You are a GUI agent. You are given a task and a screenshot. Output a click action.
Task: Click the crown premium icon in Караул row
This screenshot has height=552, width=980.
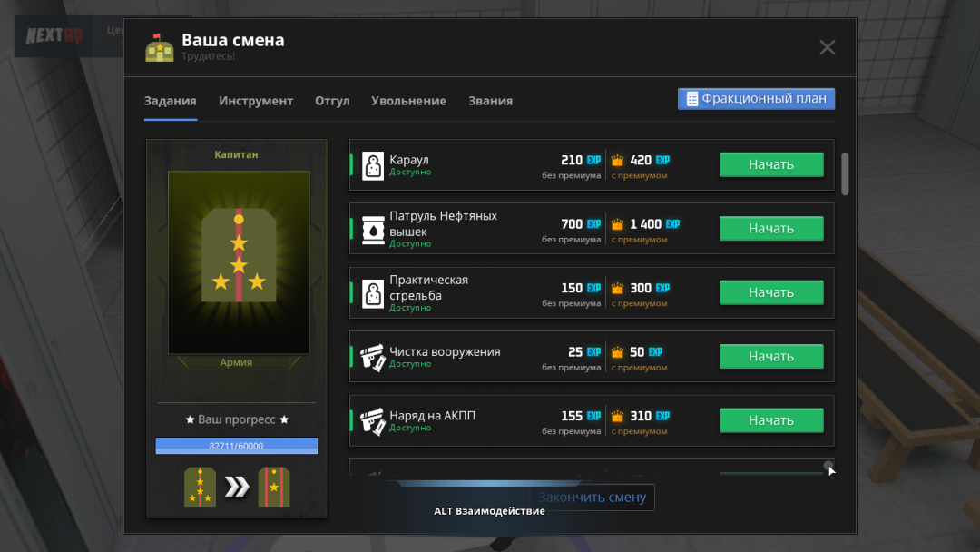[x=618, y=160]
